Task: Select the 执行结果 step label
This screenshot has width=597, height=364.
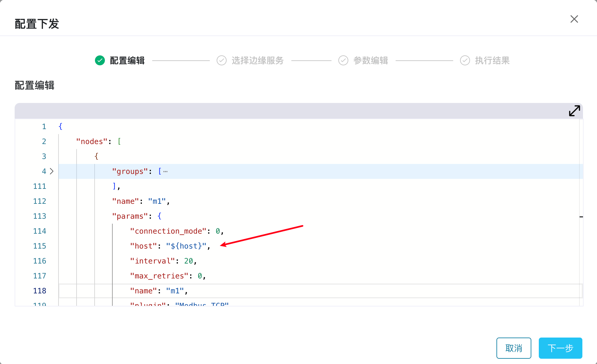Action: 492,60
